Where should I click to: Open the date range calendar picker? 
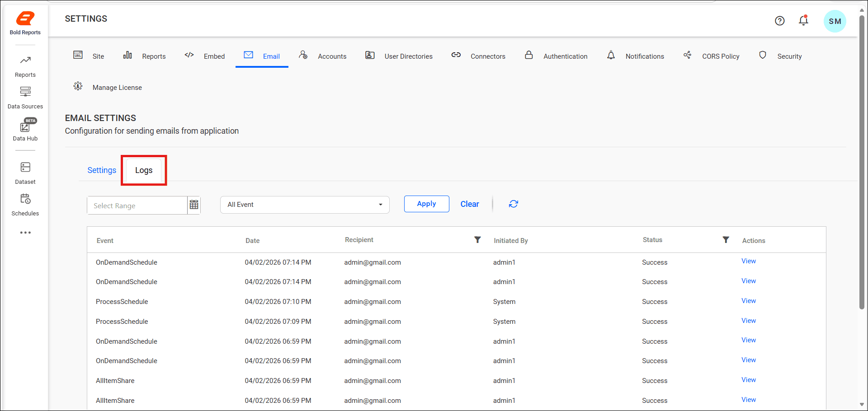(194, 205)
